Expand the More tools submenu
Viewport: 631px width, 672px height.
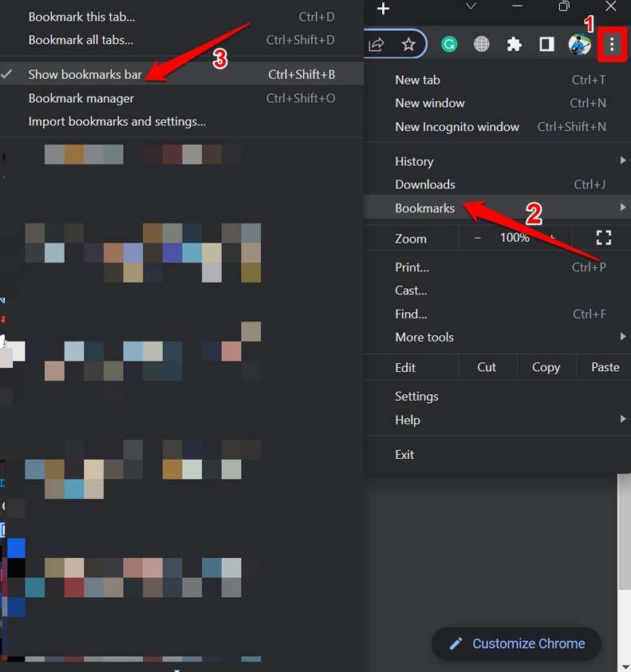point(424,338)
